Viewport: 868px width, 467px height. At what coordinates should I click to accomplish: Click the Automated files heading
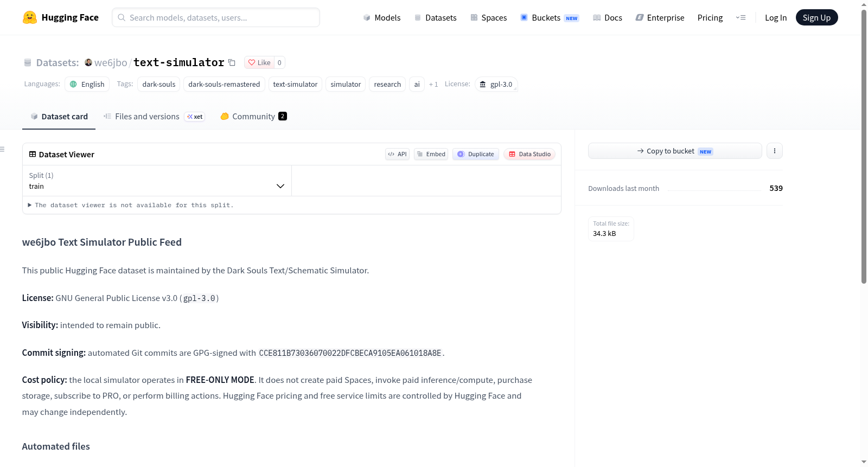[56, 446]
